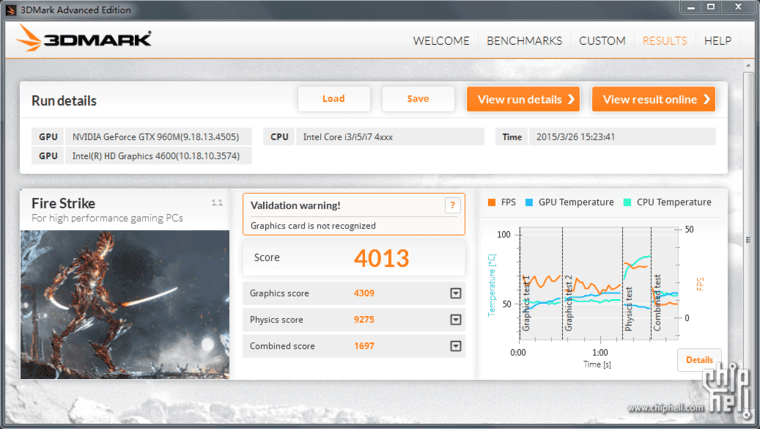Click the Combined score value 1697
Viewport: 760px width, 429px height.
(x=364, y=346)
